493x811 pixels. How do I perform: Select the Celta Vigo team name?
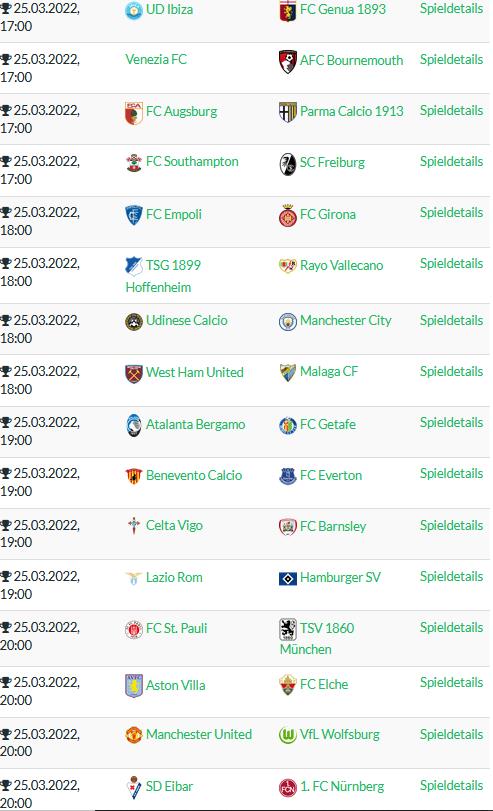tap(174, 525)
